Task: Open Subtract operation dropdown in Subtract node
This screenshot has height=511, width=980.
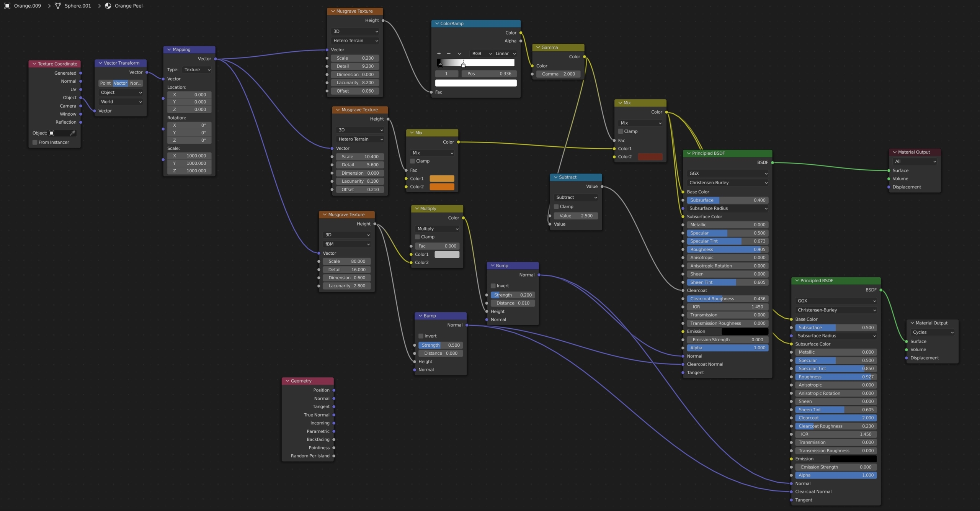Action: pos(576,198)
